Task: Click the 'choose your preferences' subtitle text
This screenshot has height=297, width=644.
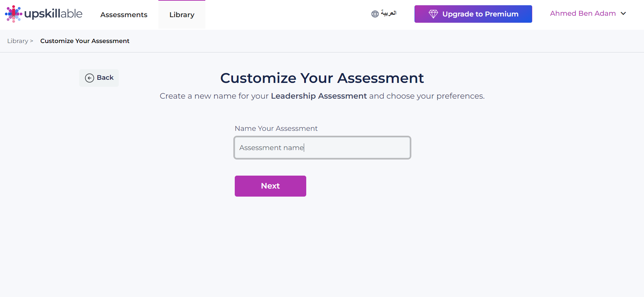Action: click(x=436, y=96)
